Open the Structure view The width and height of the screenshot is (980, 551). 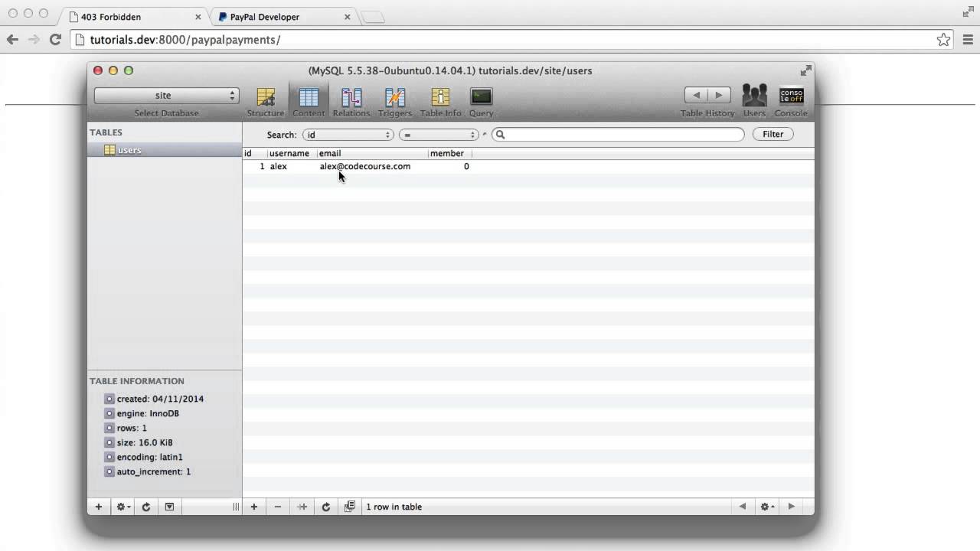266,102
